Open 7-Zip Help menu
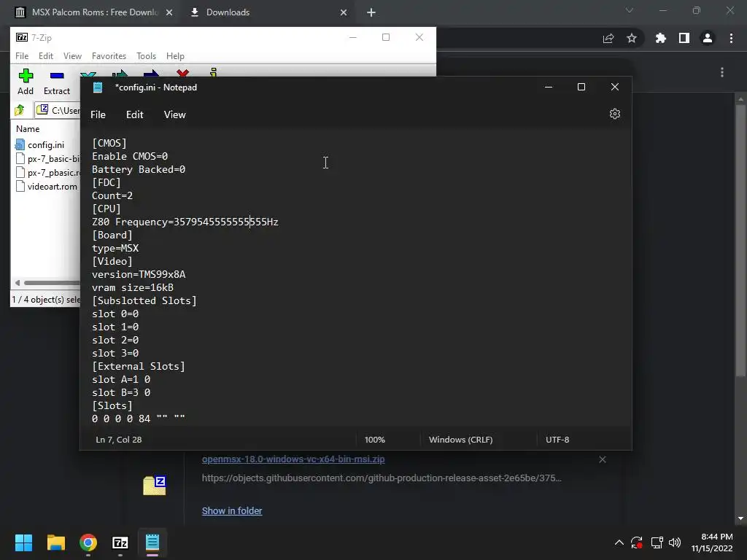Screen dimensions: 747x560 coord(175,56)
